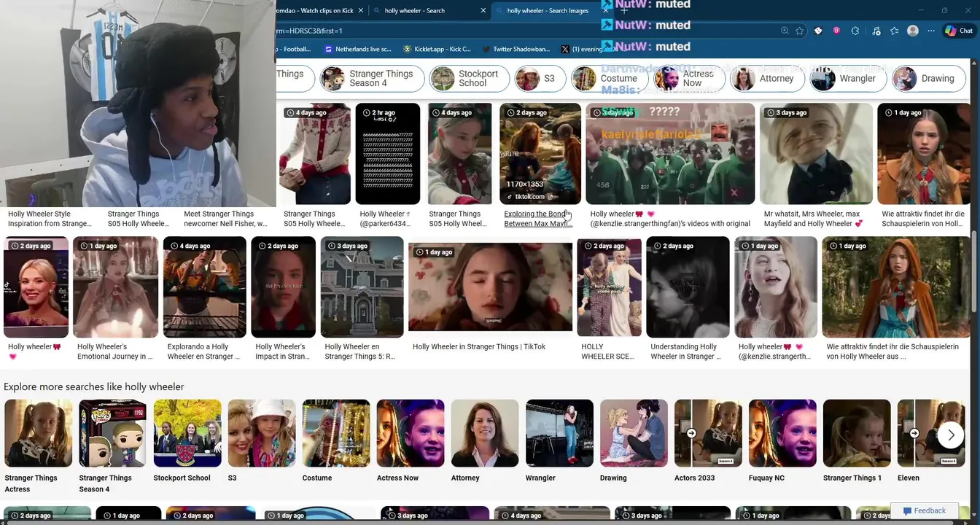Select the 'S3' filter chip
Screen dimensions: 980x525
click(540, 78)
